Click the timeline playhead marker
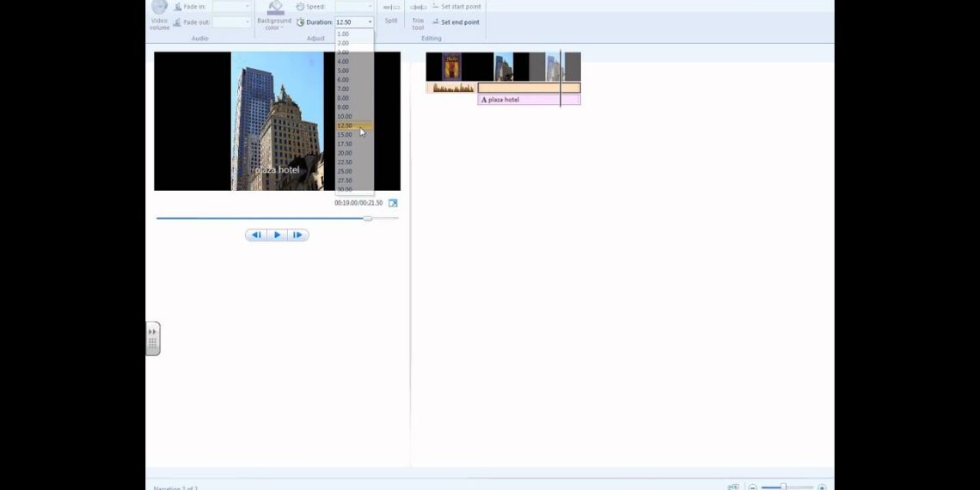The image size is (980, 490). click(x=560, y=78)
